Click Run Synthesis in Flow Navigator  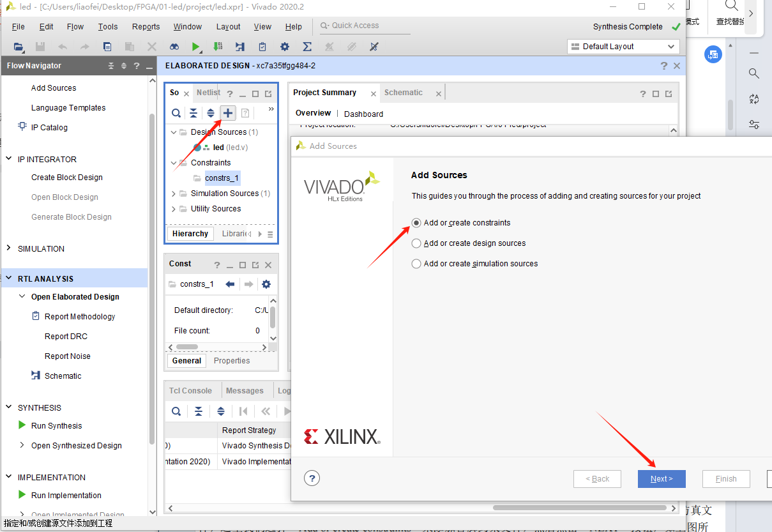(x=57, y=426)
